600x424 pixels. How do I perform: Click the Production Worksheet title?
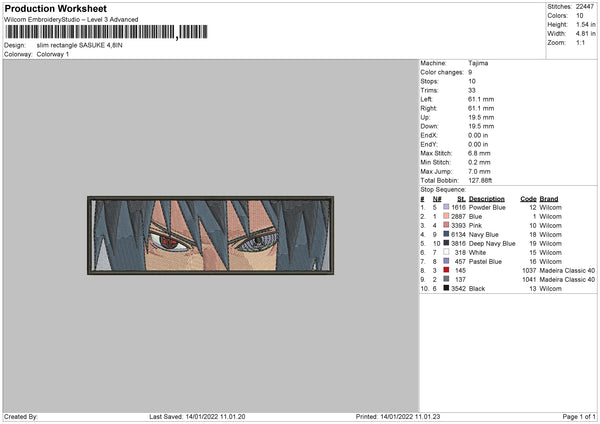click(x=55, y=9)
